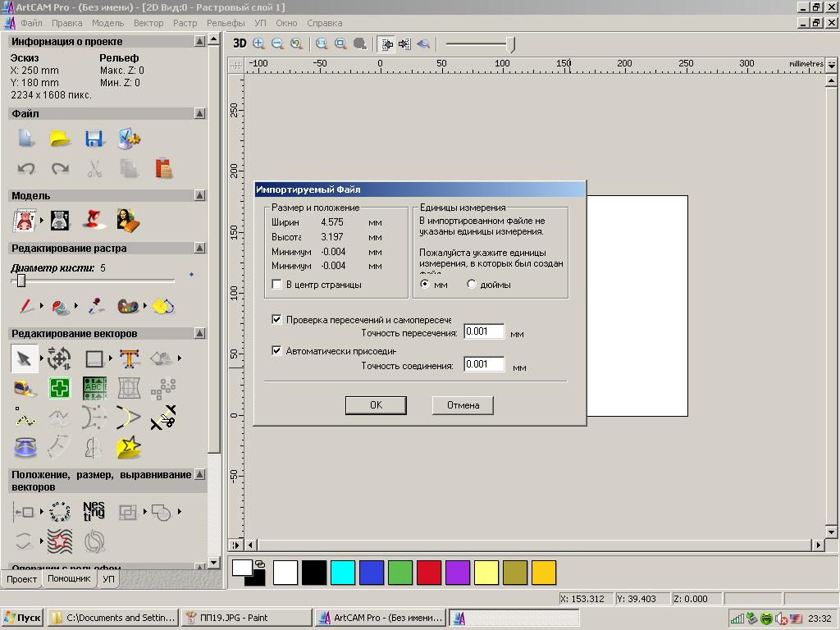Click the Mona Lisa image icon
This screenshot has height=630, width=840.
pos(128,220)
